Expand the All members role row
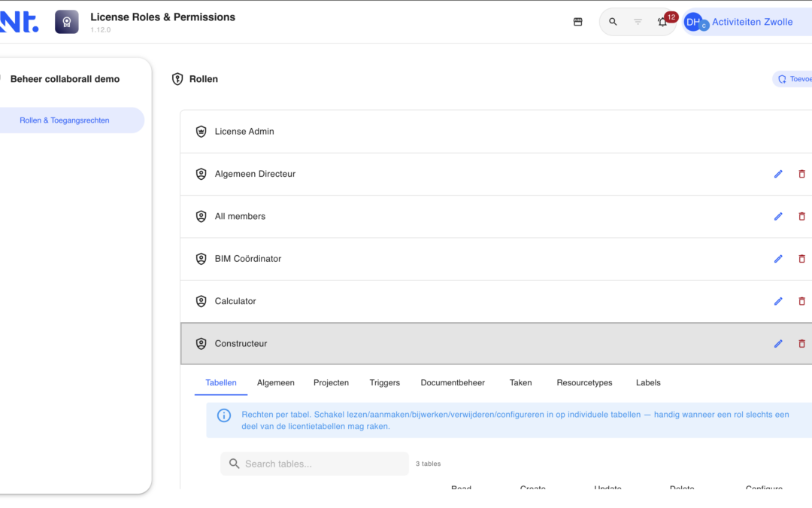 (x=496, y=217)
